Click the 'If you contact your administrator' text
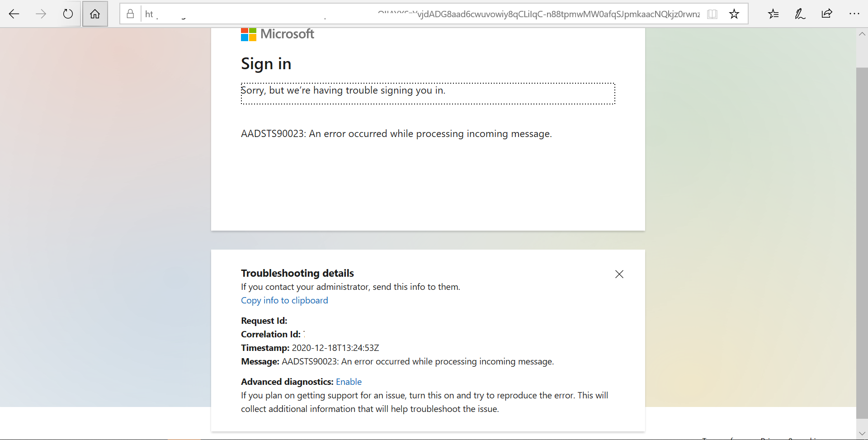Viewport: 868px width, 440px height. [x=350, y=287]
